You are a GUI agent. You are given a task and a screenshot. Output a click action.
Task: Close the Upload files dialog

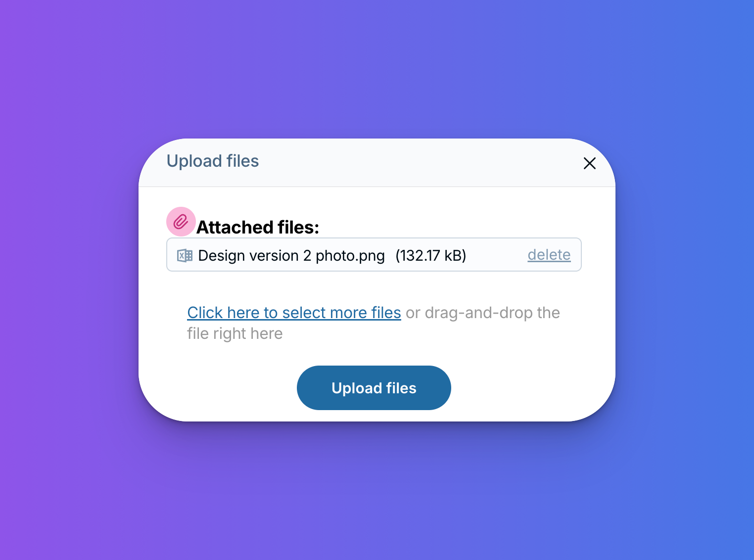pyautogui.click(x=589, y=163)
